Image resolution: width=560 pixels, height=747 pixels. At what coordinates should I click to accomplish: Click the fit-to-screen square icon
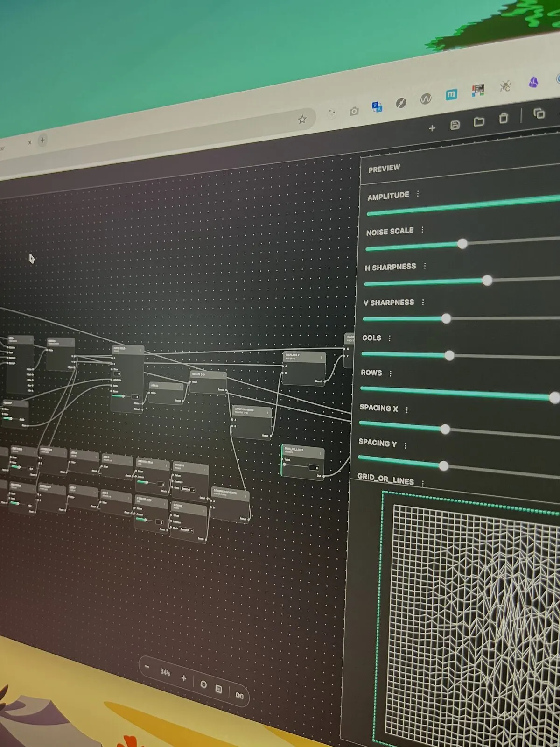218,689
